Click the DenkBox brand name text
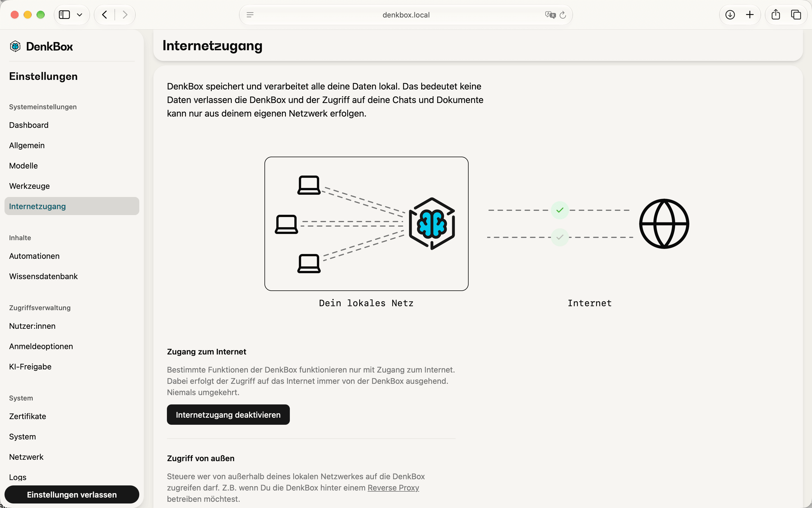Image resolution: width=812 pixels, height=508 pixels. click(49, 46)
